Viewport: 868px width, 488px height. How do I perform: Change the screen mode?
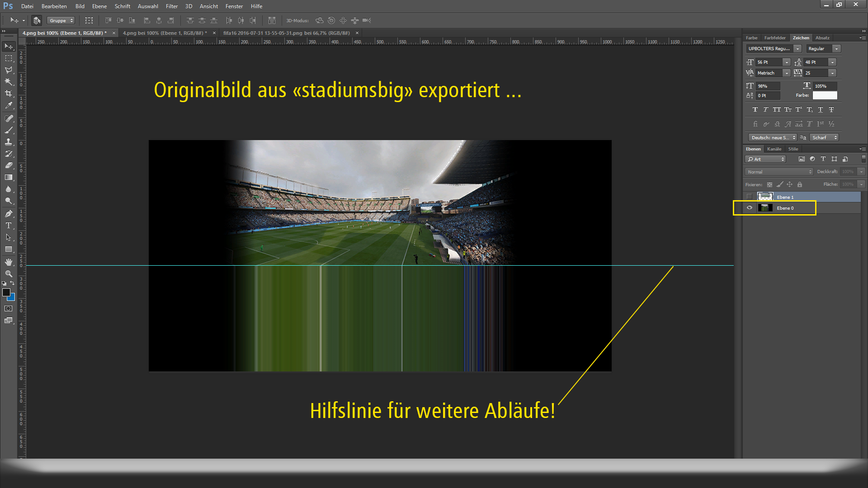(9, 320)
